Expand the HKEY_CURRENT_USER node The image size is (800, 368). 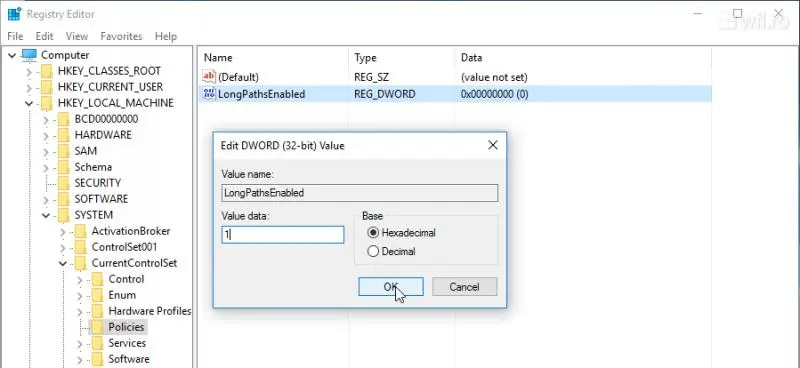(x=30, y=87)
